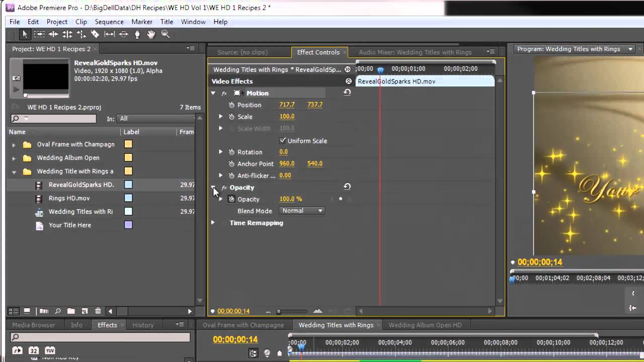The height and width of the screenshot is (362, 644).
Task: Select the Slip tool
Action: (109, 34)
